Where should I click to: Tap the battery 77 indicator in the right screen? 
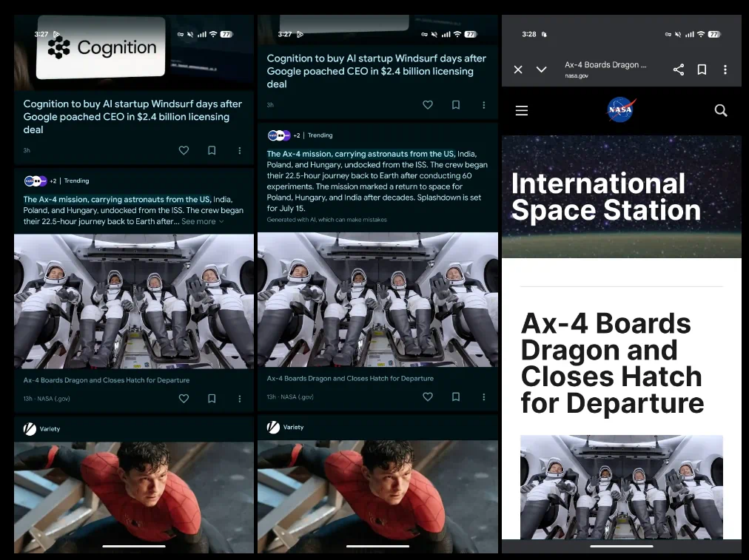(714, 34)
